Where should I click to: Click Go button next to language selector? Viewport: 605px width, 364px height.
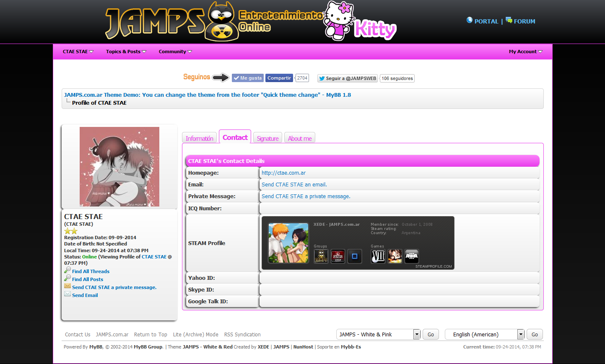[535, 334]
